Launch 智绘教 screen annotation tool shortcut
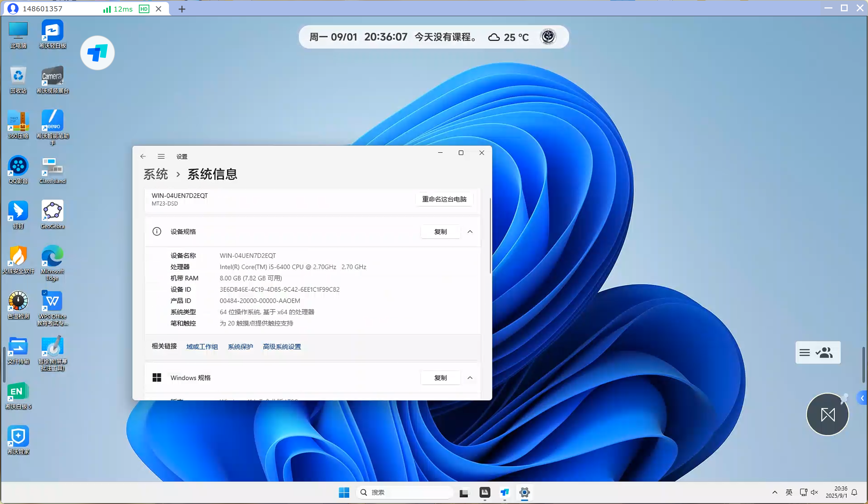This screenshot has height=504, width=868. pyautogui.click(x=52, y=353)
